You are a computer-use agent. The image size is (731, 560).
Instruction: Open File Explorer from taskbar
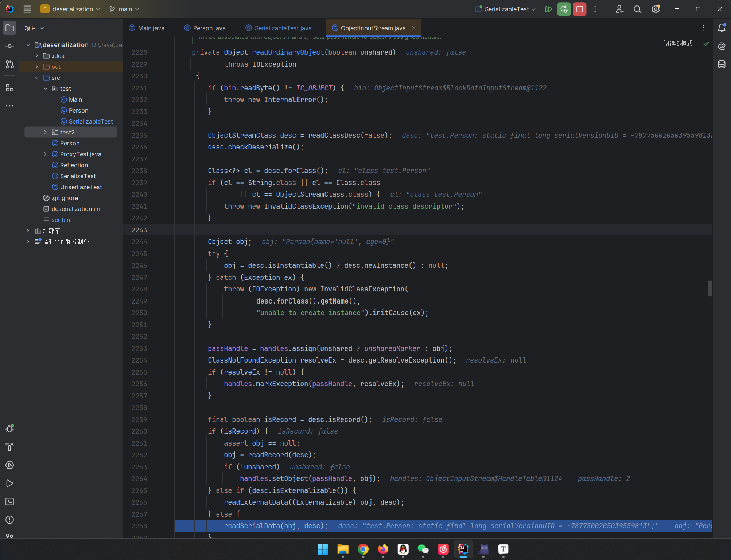pyautogui.click(x=343, y=549)
